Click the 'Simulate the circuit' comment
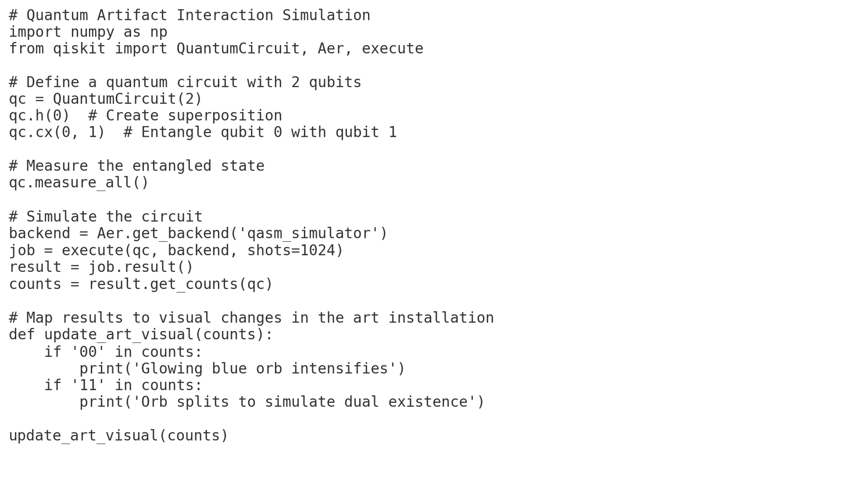Image resolution: width=868 pixels, height=486 pixels. click(106, 217)
